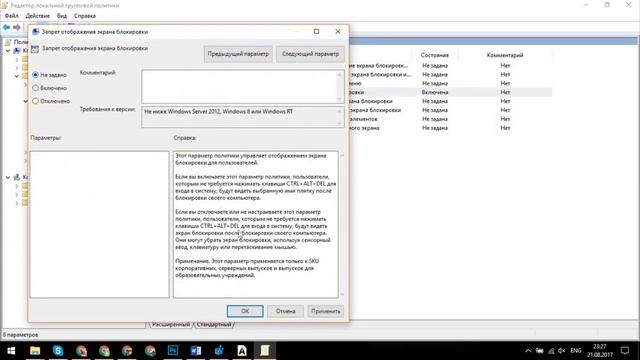The image size is (640, 360).
Task: Click the comment box scrollbar down arrow
Action: coord(340,99)
